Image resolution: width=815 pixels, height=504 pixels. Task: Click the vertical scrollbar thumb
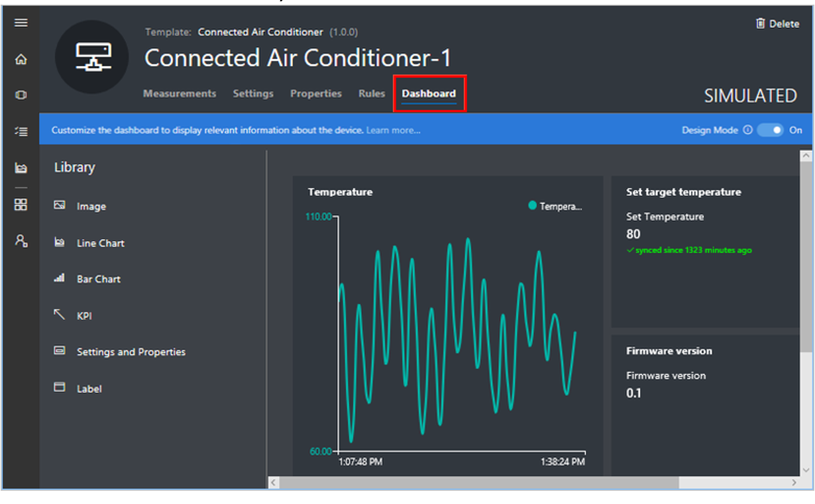click(806, 257)
